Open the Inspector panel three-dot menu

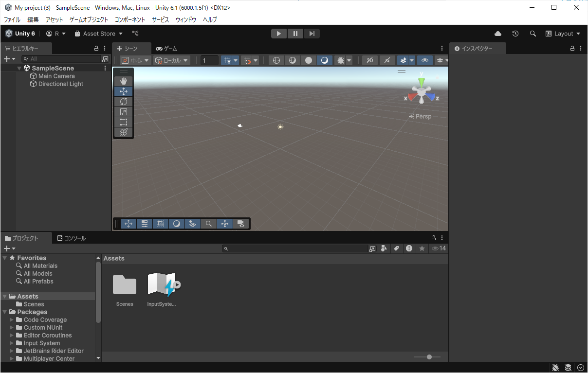(x=581, y=48)
